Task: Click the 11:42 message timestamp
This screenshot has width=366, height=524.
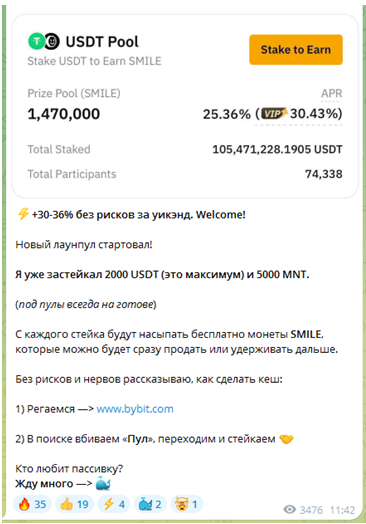Action: click(342, 510)
